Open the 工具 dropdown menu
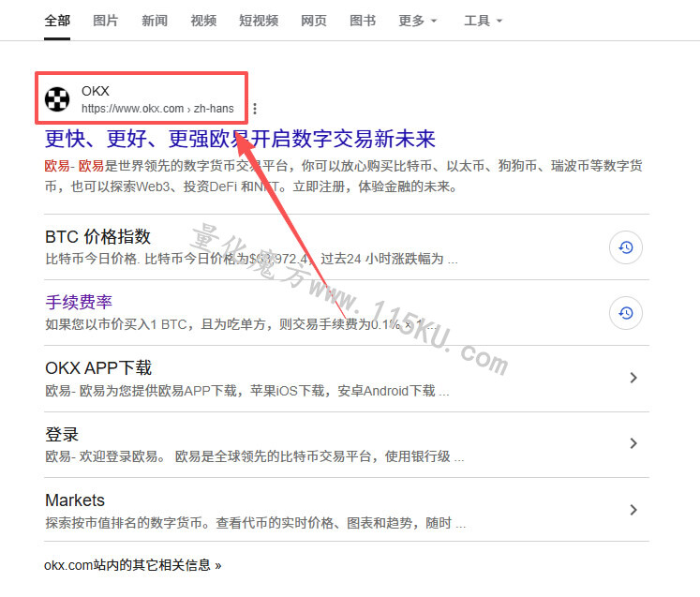Screen dimensions: 700x597 [x=483, y=21]
